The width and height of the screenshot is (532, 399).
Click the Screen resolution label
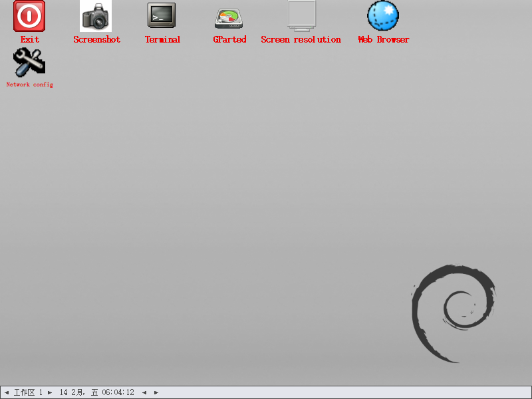pos(301,39)
